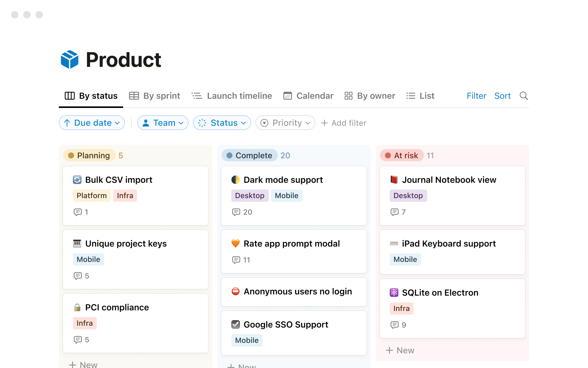Open the Rate app prompt modal title
Screen dimensions: 588x368
click(x=292, y=243)
